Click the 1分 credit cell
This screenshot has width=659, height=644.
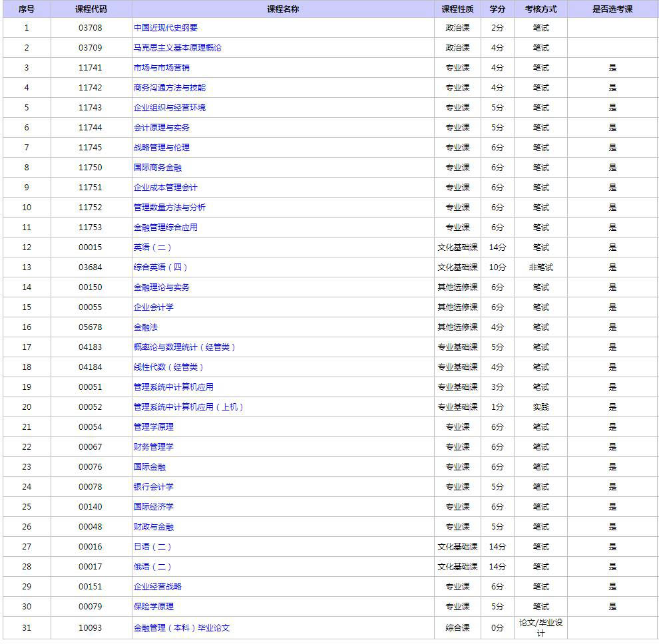[x=498, y=407]
